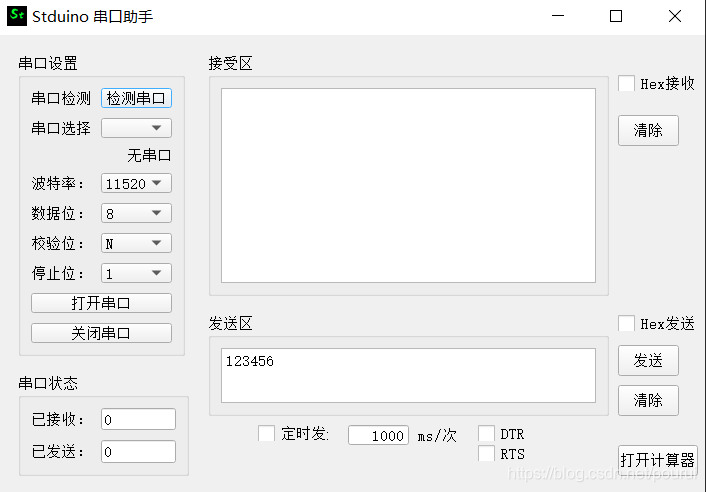Click the 关闭串口 close port button

101,333
